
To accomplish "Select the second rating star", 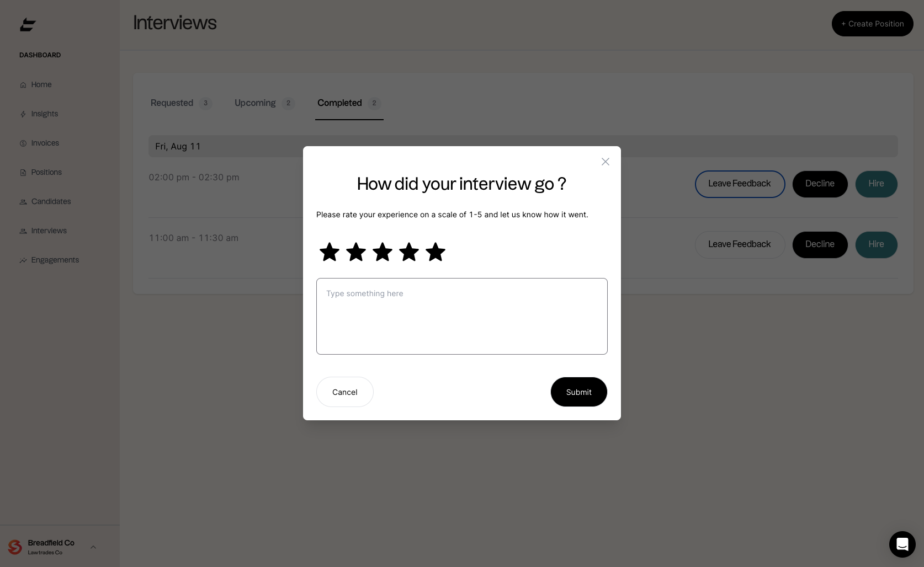I will point(356,252).
